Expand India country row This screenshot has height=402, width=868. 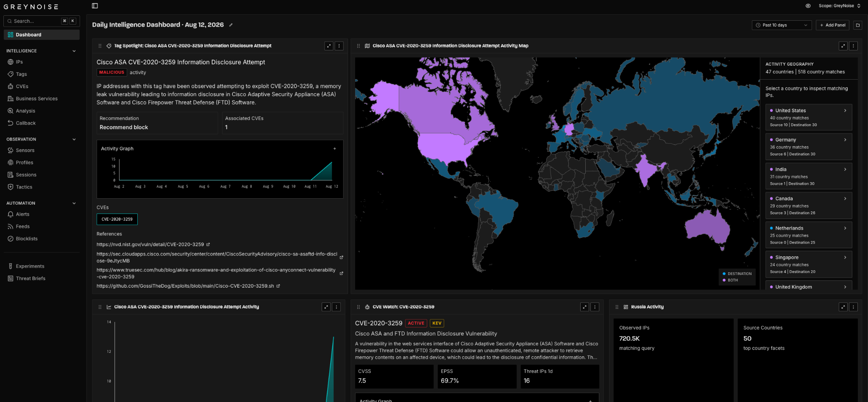pos(809,176)
